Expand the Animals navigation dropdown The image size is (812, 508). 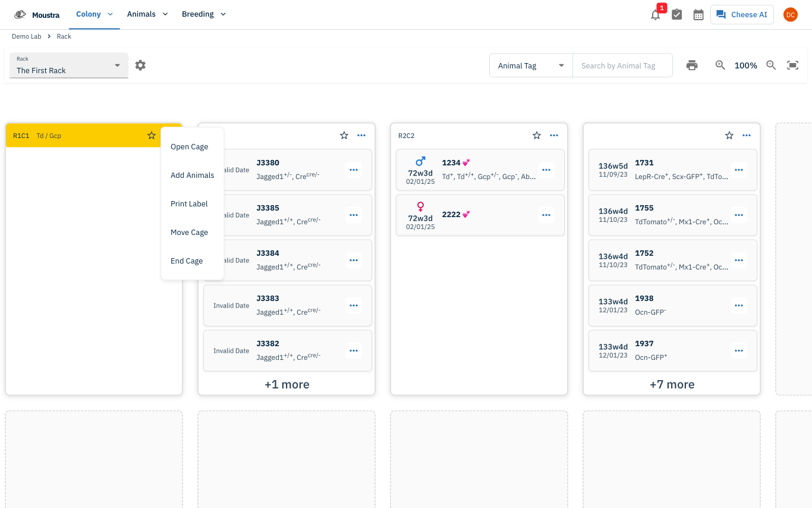(x=147, y=14)
